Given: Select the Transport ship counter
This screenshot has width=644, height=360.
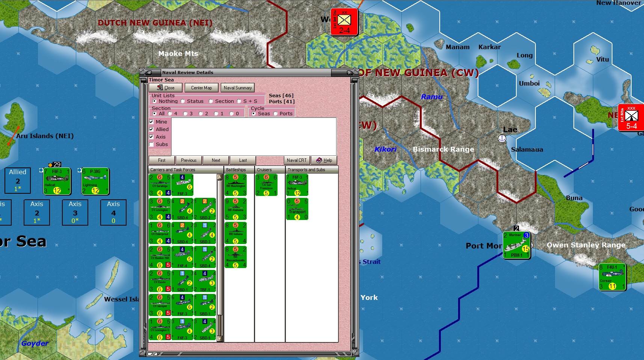Looking at the screenshot, I should [297, 209].
